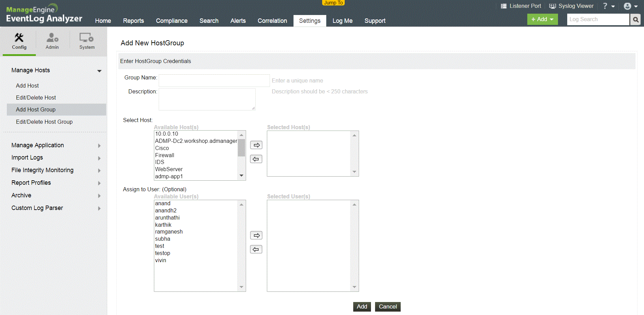Open the Search tab

(x=209, y=21)
